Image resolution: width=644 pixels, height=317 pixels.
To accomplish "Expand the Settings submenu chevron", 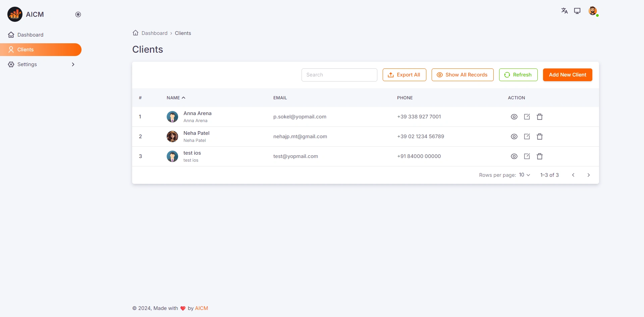I will 73,64.
